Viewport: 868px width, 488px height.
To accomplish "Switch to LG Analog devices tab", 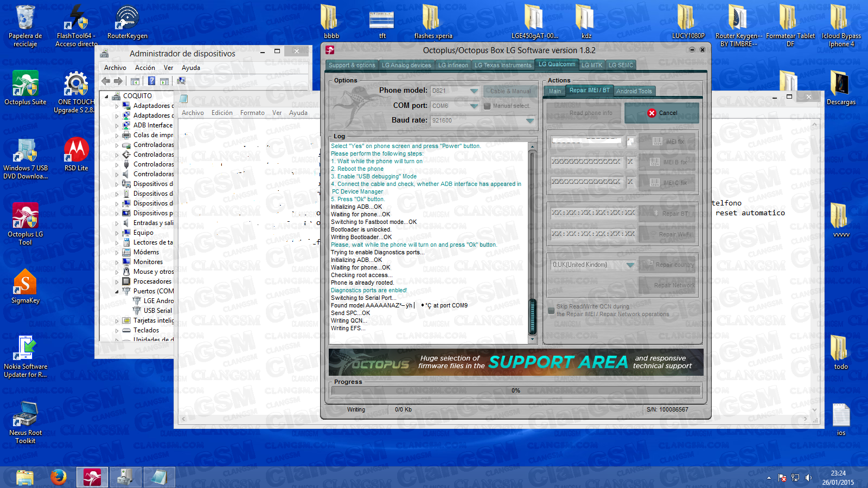I will 406,65.
